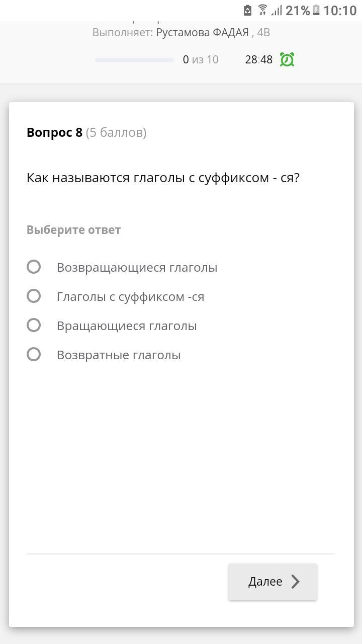Tap the battery saver recycle icon
Image resolution: width=362 pixels, height=644 pixels.
tap(247, 10)
